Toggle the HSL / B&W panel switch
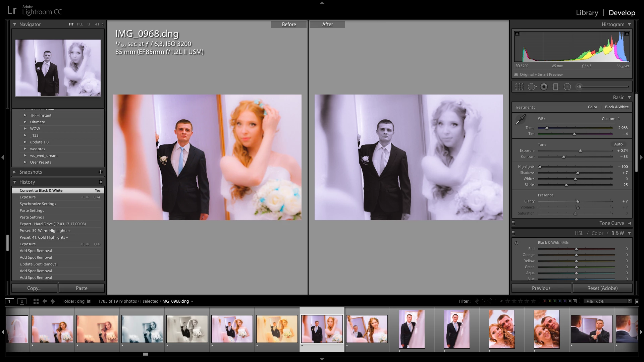The image size is (644, 362). tap(513, 233)
